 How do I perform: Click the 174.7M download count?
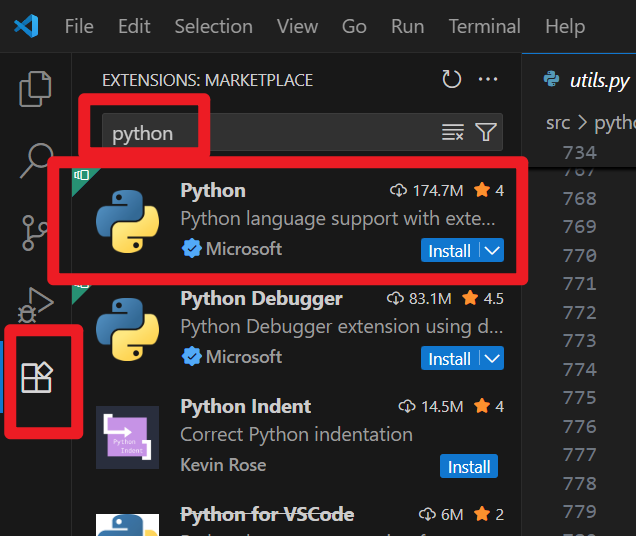(426, 190)
